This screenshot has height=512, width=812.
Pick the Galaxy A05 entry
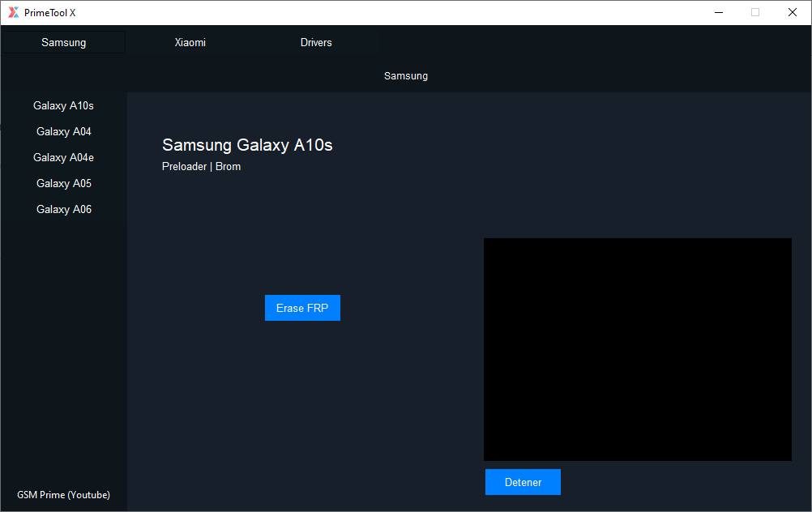(x=64, y=183)
